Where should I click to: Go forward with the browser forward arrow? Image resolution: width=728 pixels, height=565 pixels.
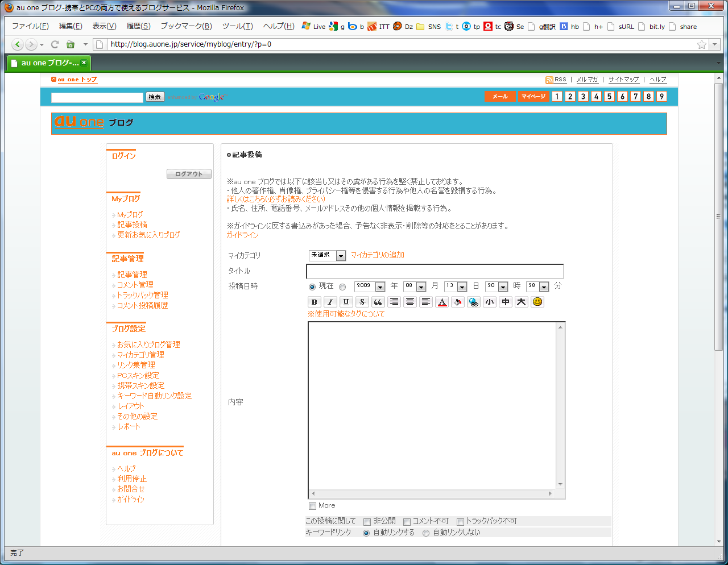(31, 44)
